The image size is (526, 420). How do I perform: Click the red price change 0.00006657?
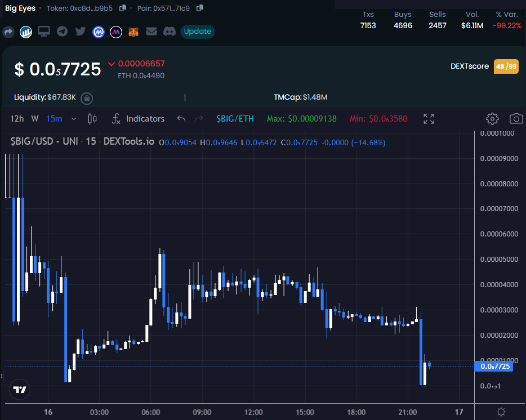(x=141, y=64)
